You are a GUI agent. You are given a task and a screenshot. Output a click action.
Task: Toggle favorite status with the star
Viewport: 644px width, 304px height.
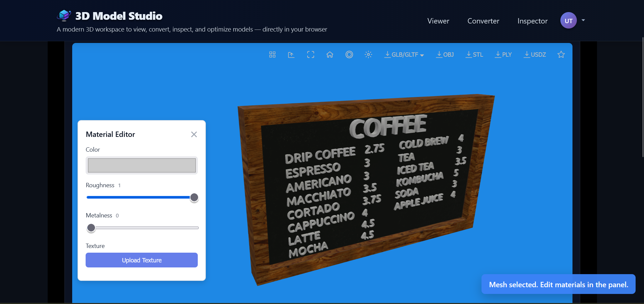tap(561, 54)
